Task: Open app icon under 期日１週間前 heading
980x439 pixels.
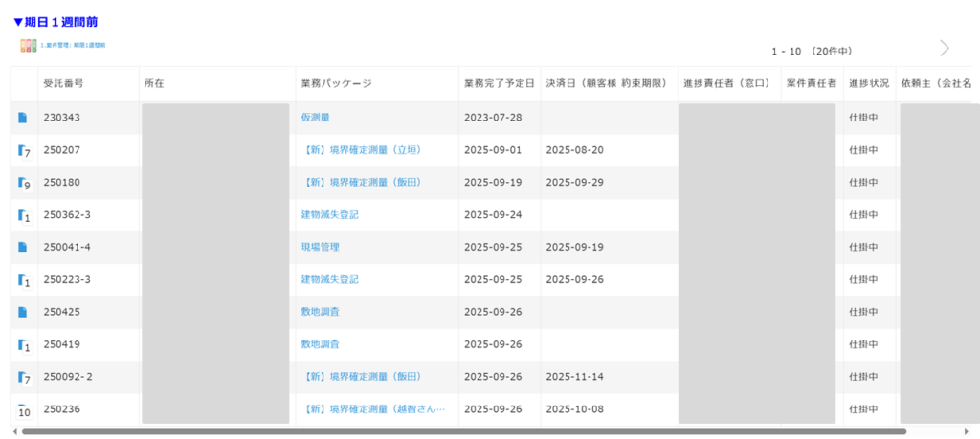Action: pos(29,45)
